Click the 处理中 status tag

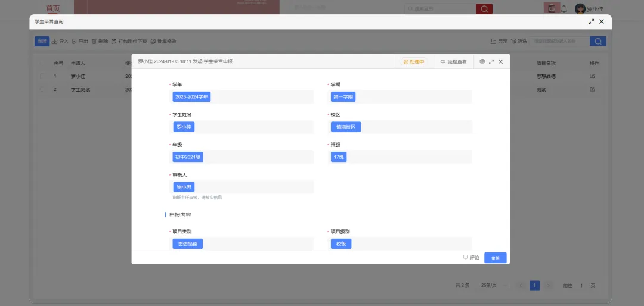point(413,61)
